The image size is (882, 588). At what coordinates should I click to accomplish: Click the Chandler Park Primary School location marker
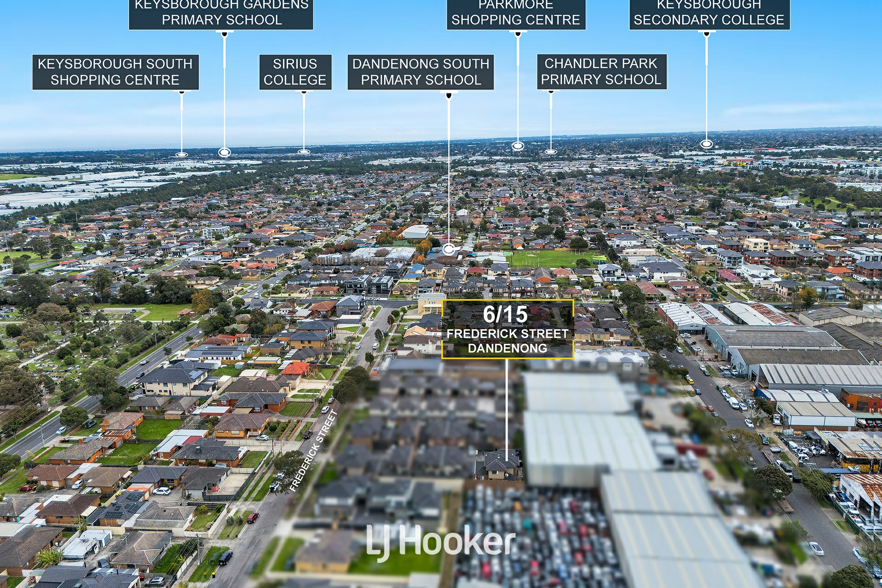(x=551, y=152)
